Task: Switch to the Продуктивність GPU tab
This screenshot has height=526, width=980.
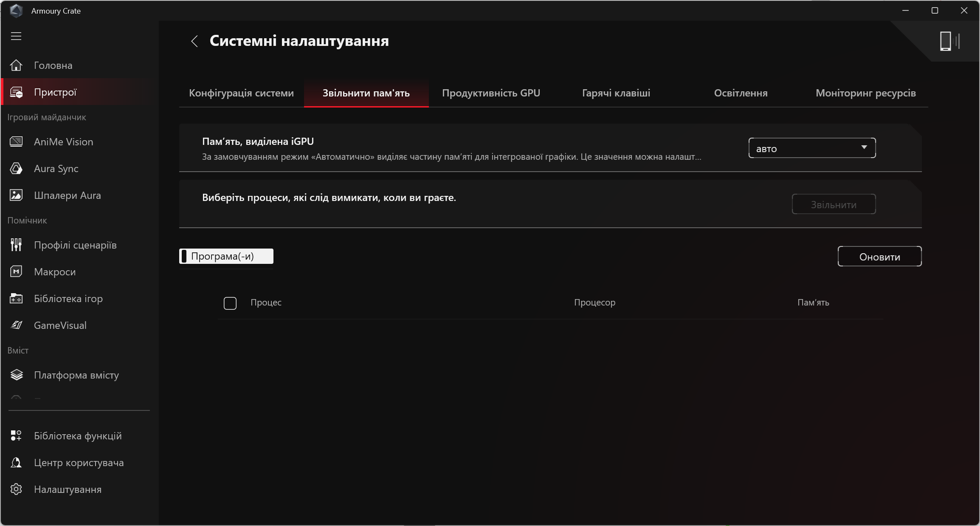Action: [491, 93]
